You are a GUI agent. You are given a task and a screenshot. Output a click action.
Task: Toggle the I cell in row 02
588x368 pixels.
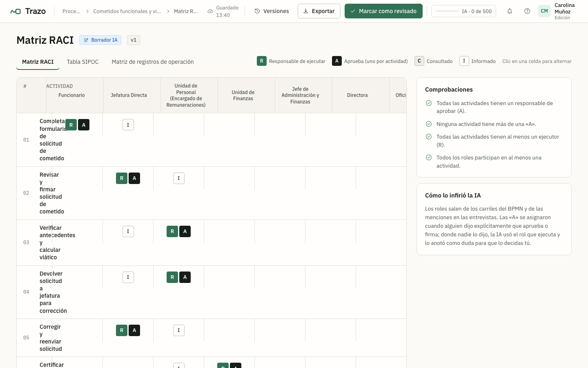click(x=179, y=178)
